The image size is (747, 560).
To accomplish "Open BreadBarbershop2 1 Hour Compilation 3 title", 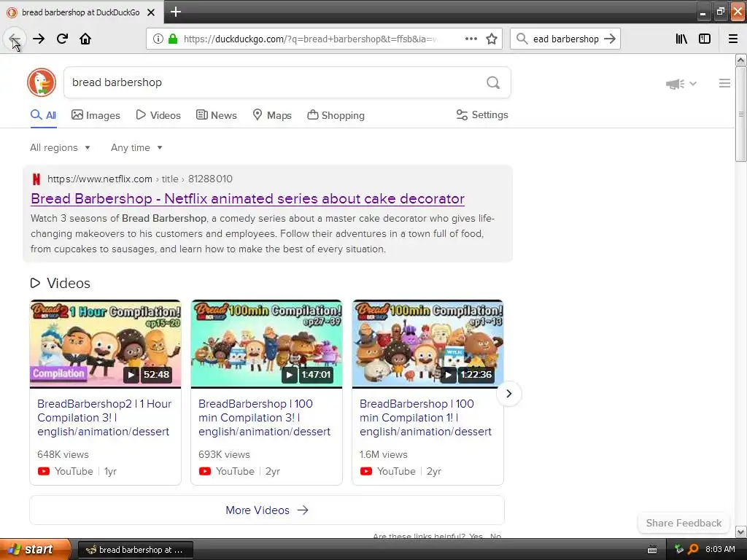I will click(x=104, y=418).
